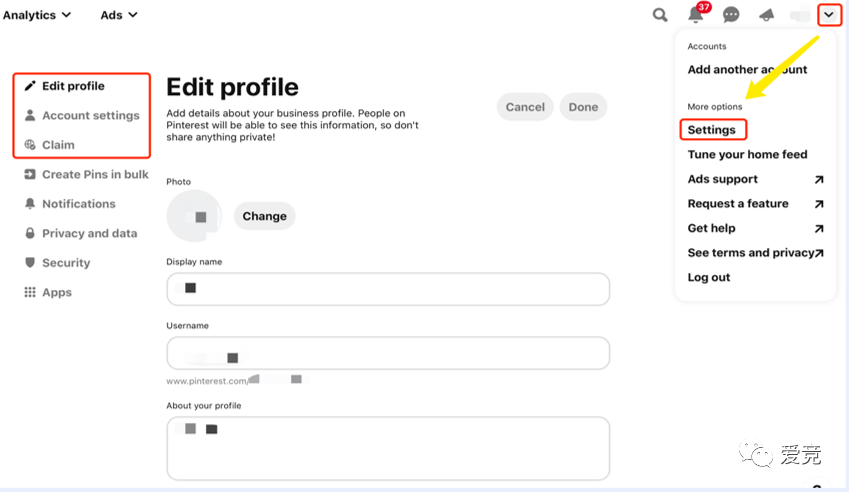Click the grid icon beside Apps

pyautogui.click(x=30, y=292)
